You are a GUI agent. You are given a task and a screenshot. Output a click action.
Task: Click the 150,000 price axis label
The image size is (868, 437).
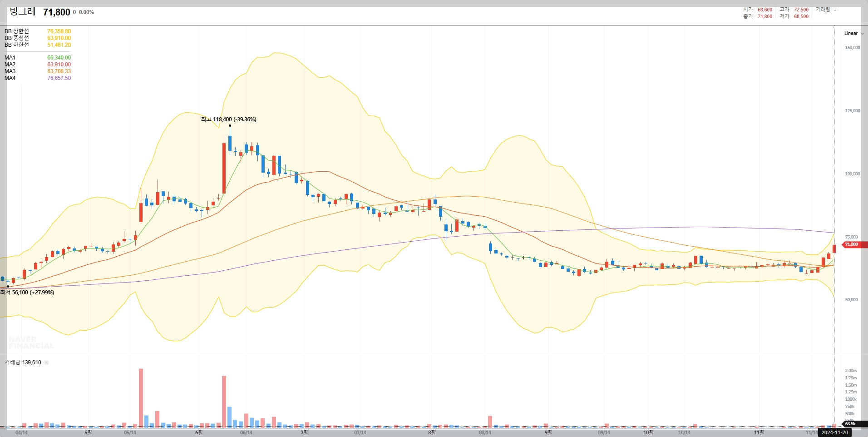click(x=853, y=48)
